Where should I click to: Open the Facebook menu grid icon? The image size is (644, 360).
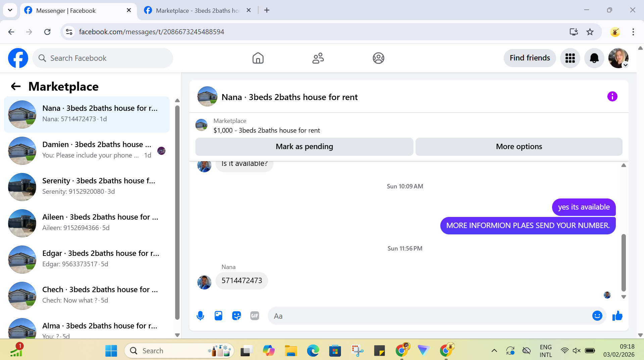570,58
